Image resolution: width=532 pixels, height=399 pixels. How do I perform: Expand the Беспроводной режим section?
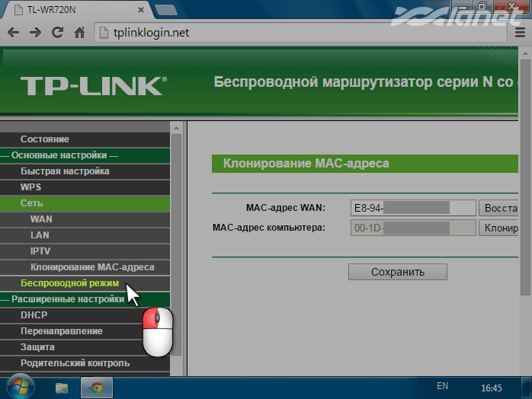click(x=69, y=283)
